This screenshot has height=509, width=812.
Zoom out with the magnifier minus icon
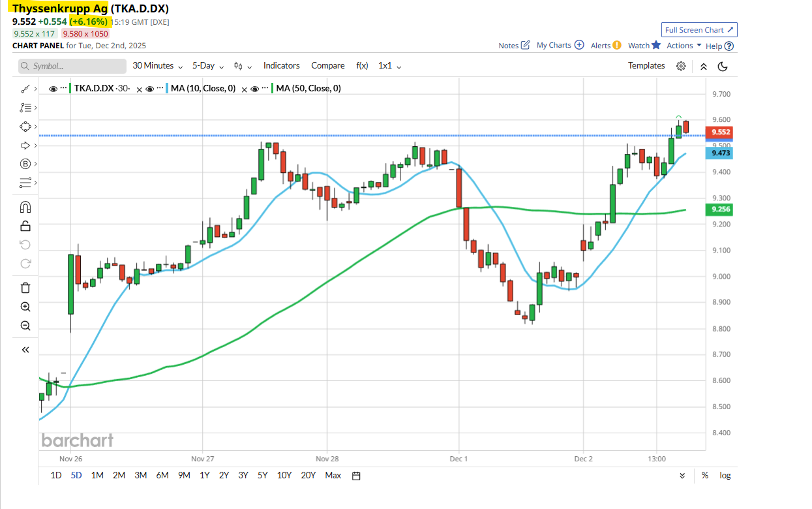25,326
